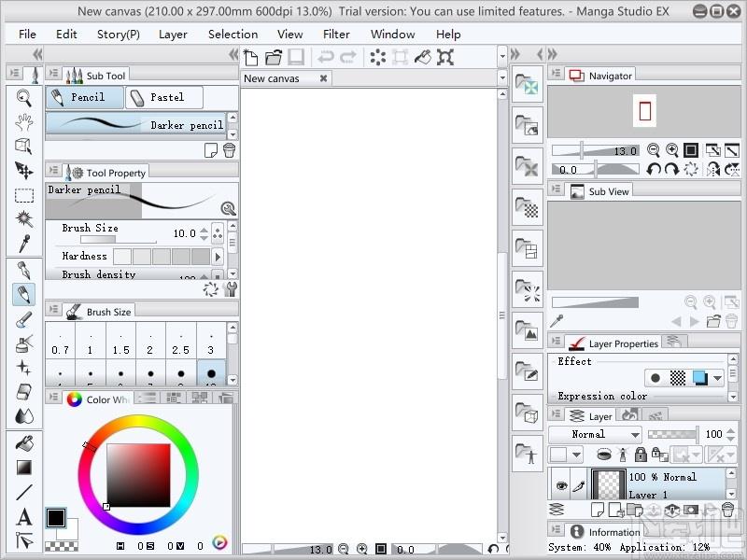Open the layer effect color dropdown arrow

[x=717, y=379]
